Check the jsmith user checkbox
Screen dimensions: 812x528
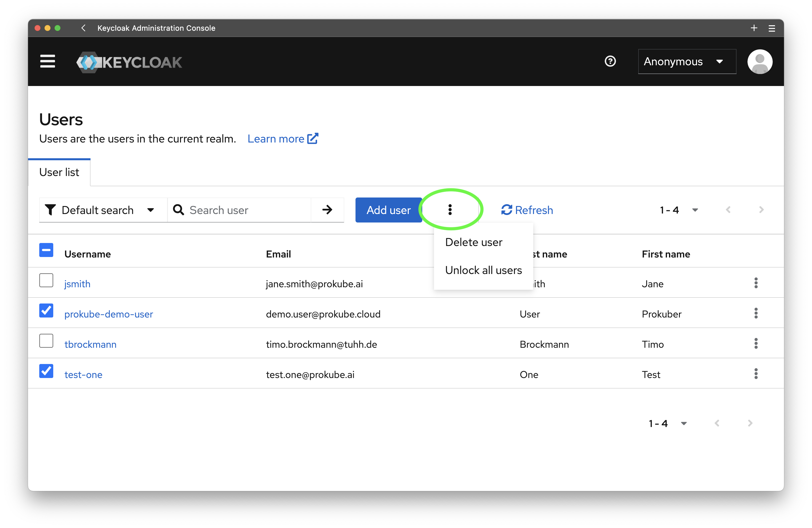[x=46, y=280]
